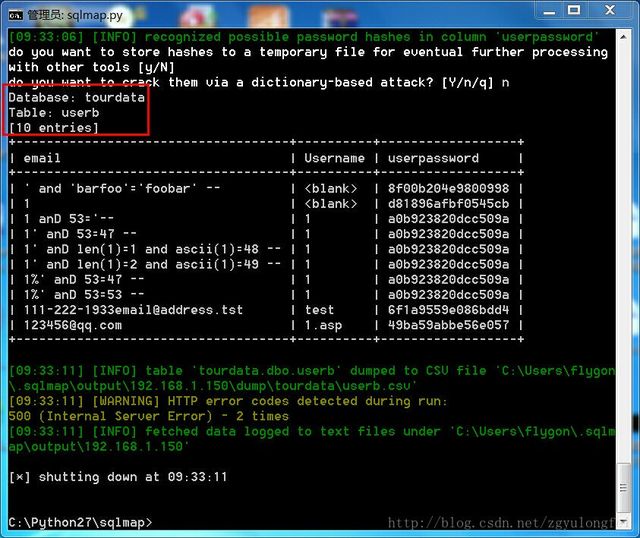Click the vertical scrollbar thumb
This screenshot has width=640, height=538.
[x=623, y=487]
